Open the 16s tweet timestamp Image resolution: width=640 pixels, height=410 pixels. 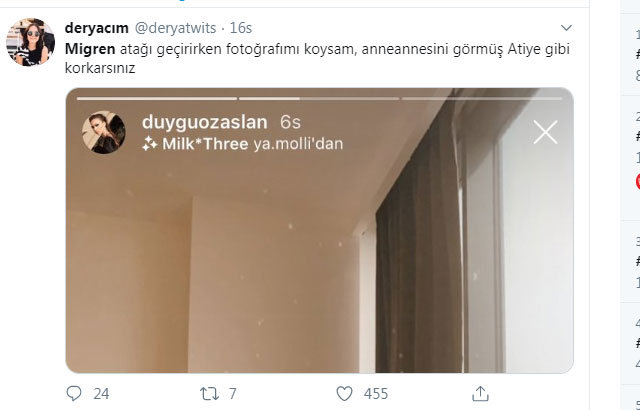point(240,28)
